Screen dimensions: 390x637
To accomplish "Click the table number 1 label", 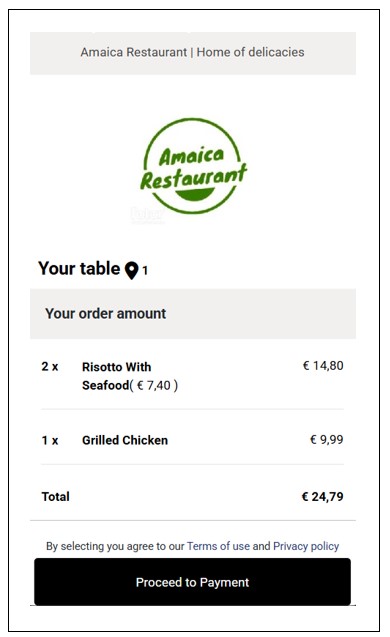I will 145,270.
